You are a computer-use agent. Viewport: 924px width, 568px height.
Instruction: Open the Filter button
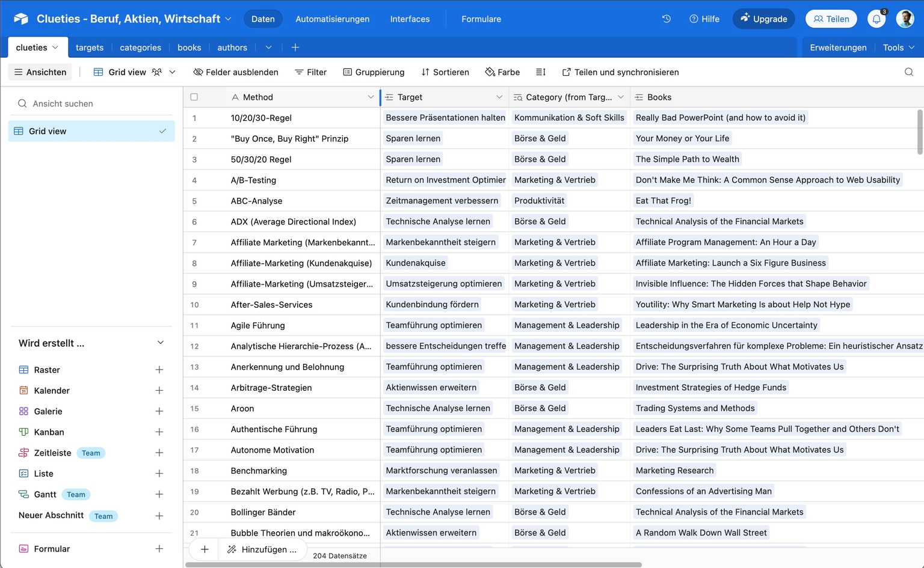click(310, 72)
